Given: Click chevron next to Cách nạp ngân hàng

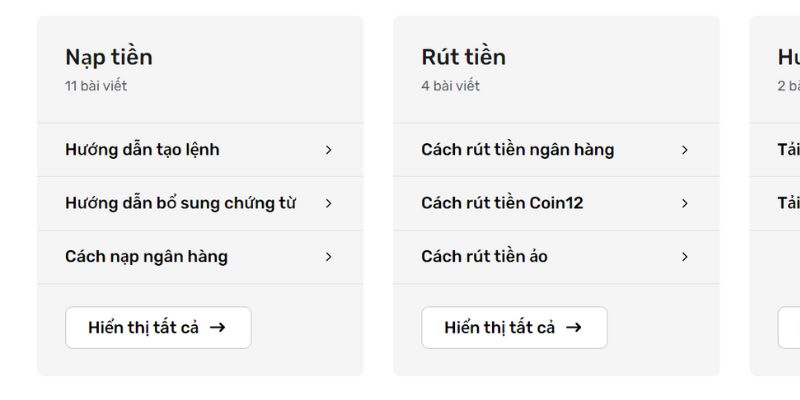Looking at the screenshot, I should tap(328, 257).
